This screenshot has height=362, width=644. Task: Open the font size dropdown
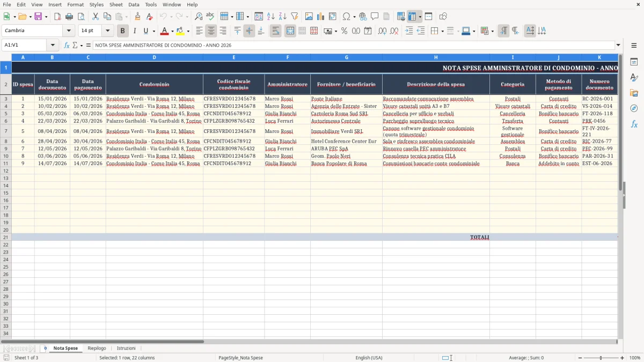(107, 31)
